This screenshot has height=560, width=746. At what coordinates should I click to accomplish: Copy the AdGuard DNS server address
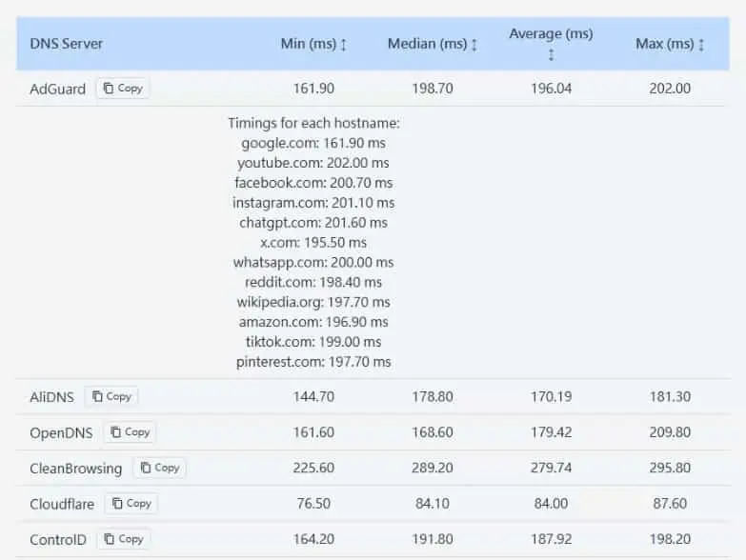[123, 89]
